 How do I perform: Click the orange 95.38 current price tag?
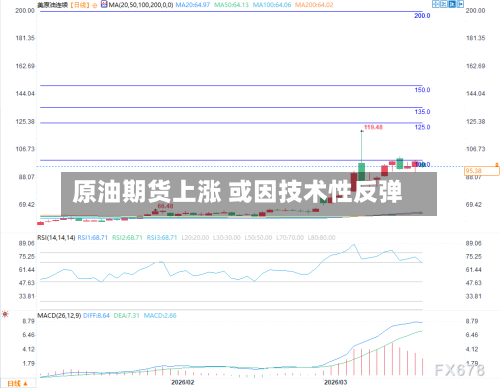[x=482, y=171]
